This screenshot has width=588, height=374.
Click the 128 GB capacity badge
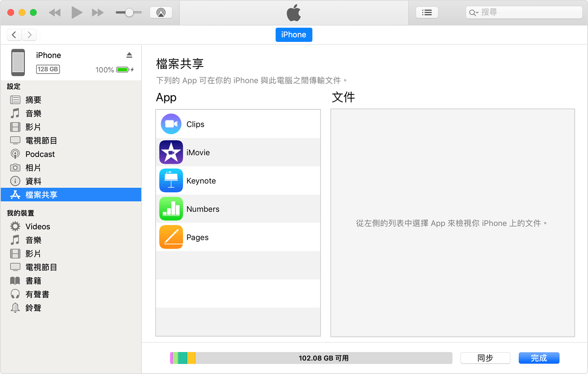[x=48, y=69]
